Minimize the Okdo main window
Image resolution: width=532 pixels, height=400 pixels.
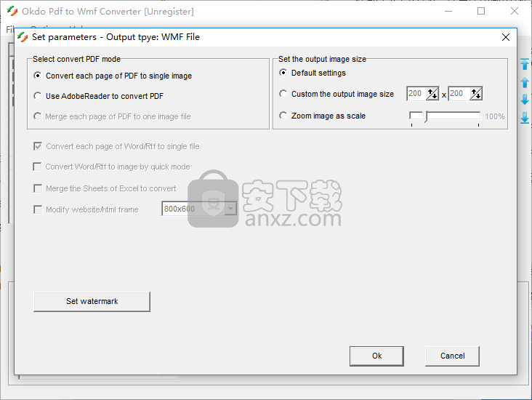click(x=448, y=11)
